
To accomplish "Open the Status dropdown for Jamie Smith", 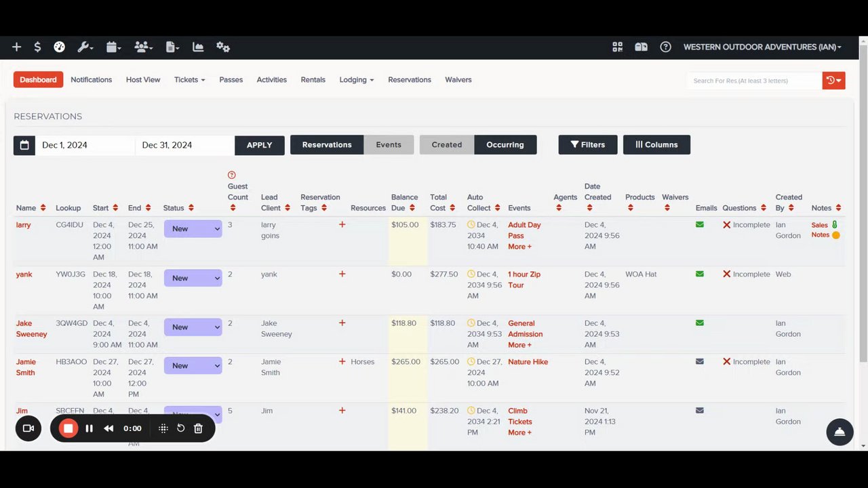I will click(x=193, y=365).
